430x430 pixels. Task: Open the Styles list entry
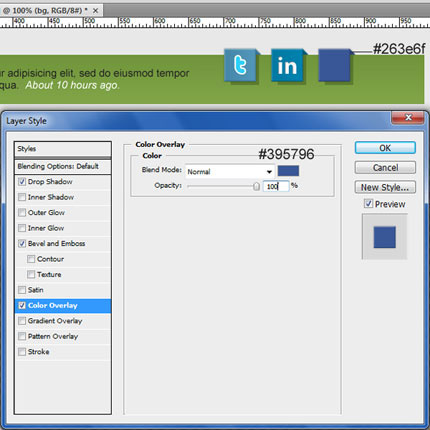[63, 149]
